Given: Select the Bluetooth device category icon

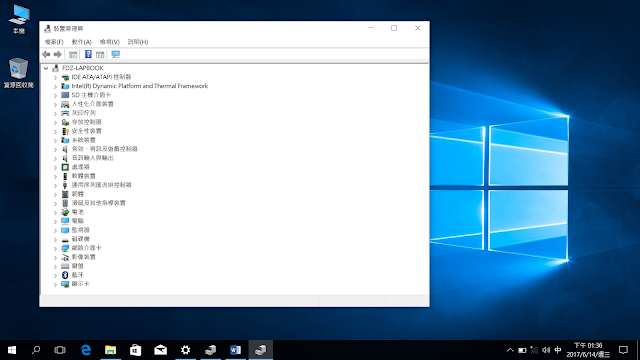Looking at the screenshot, I should point(65,275).
